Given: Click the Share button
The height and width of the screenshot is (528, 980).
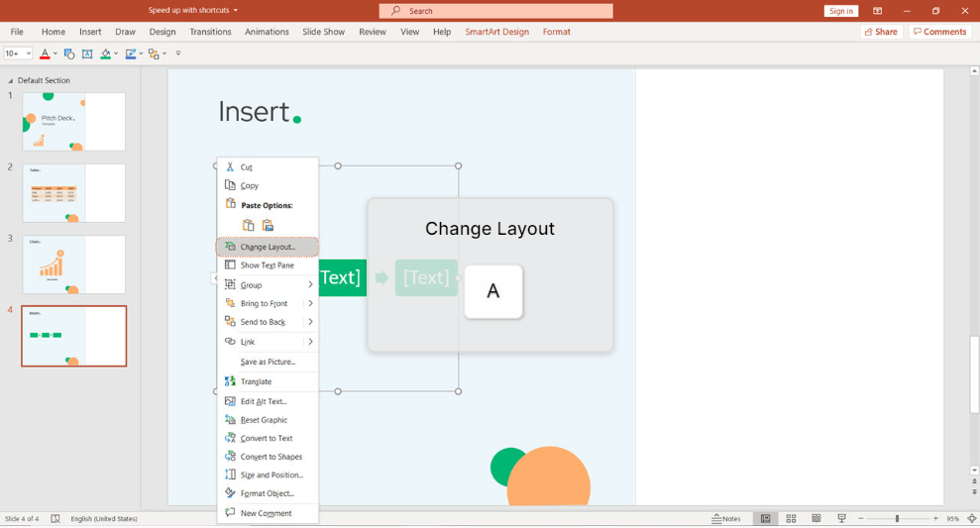Looking at the screenshot, I should pos(881,32).
